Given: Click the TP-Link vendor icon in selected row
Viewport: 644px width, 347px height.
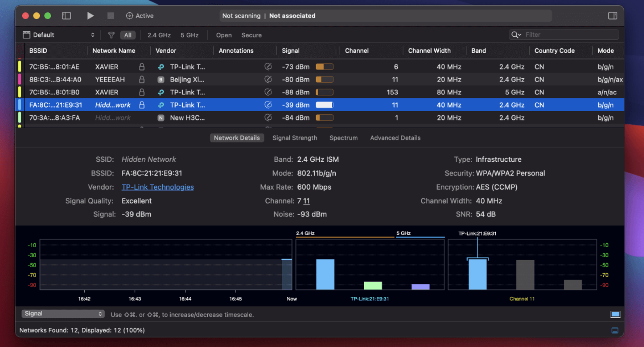Looking at the screenshot, I should pos(161,105).
